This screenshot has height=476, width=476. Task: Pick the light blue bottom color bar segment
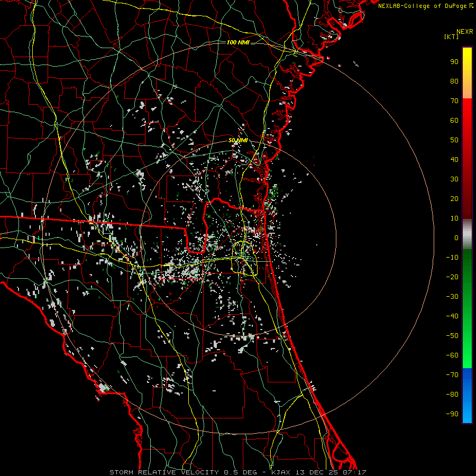tap(467, 413)
